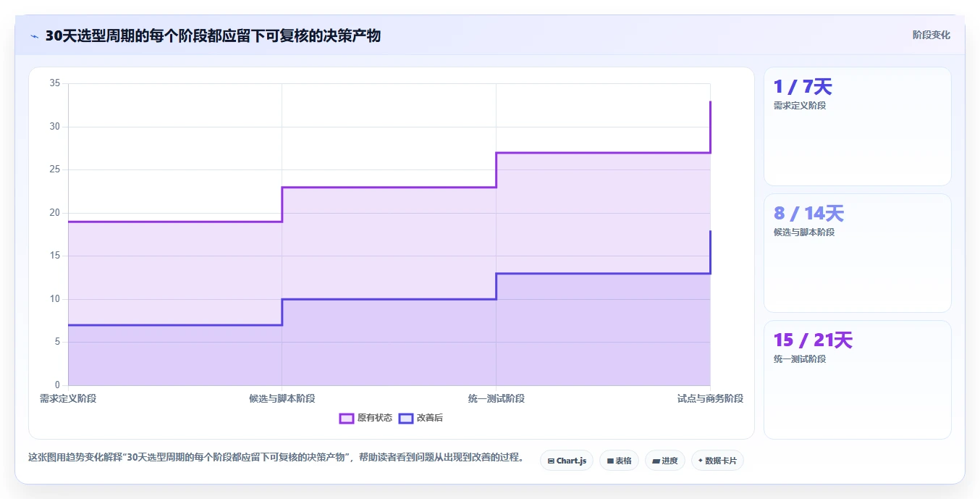The width and height of the screenshot is (980, 499).
Task: Click the 需求定义阶段 x-axis label
Action: point(68,398)
